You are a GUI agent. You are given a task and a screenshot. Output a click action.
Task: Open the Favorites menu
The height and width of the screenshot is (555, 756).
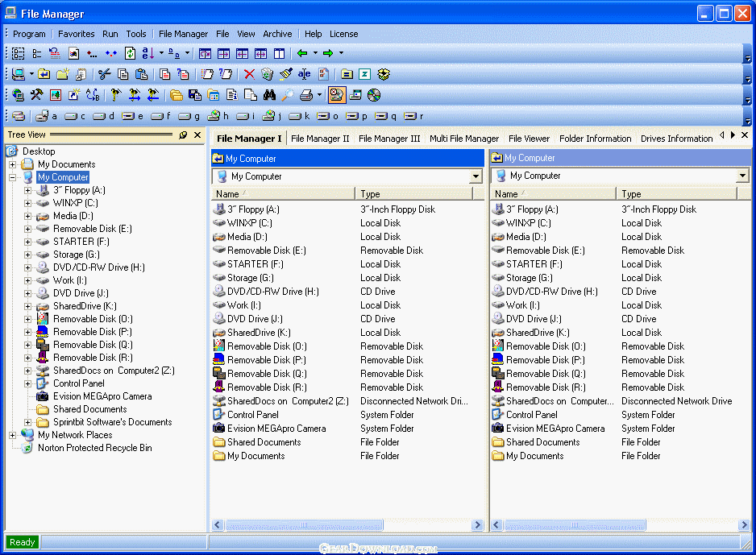[x=77, y=34]
